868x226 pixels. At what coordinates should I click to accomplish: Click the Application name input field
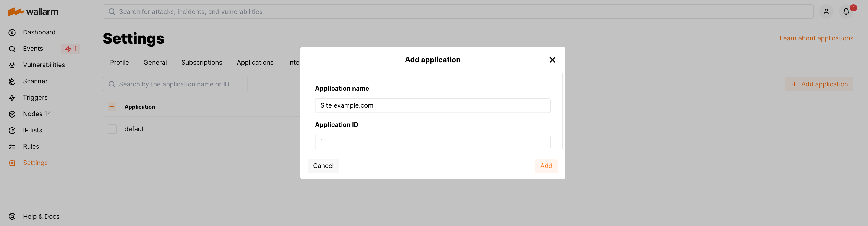(432, 105)
